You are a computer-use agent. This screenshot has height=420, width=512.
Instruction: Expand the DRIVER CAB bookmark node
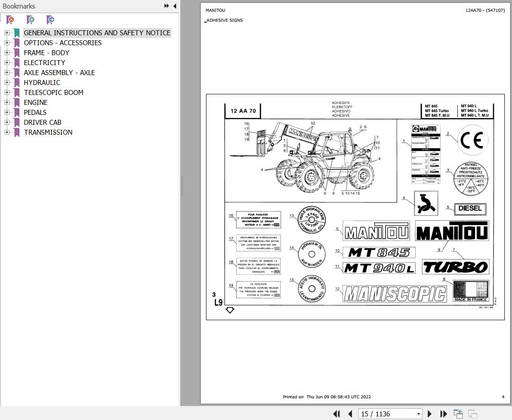point(6,123)
